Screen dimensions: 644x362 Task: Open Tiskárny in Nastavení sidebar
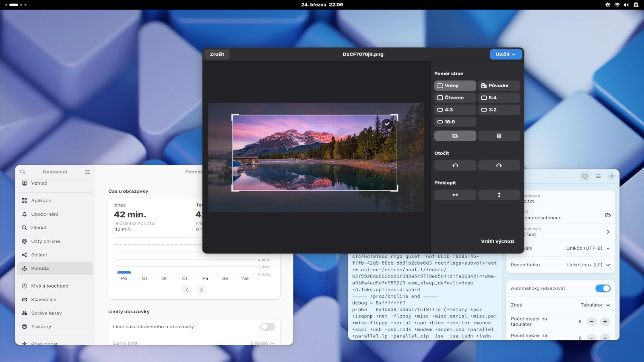pyautogui.click(x=55, y=327)
